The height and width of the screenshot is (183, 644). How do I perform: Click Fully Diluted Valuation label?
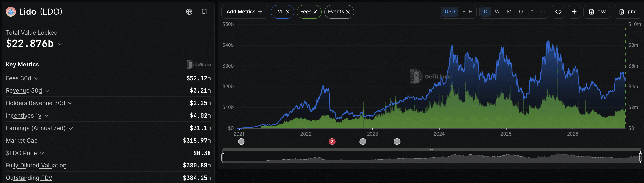(36, 166)
